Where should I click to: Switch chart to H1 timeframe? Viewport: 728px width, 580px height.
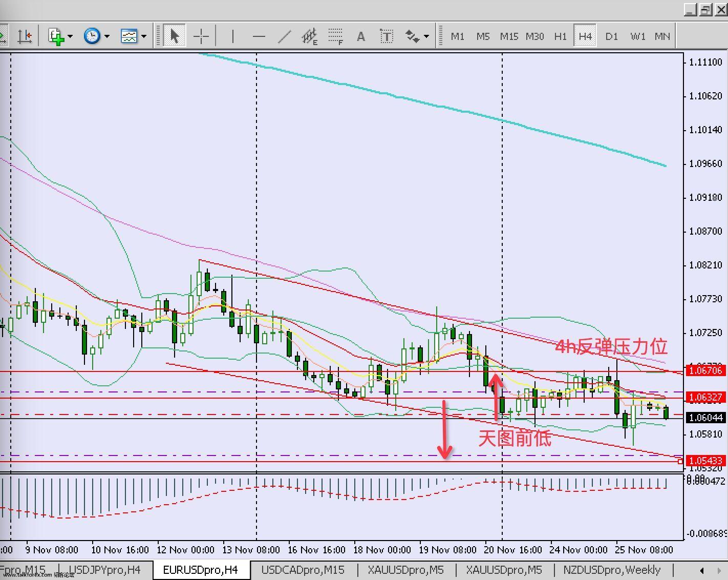(561, 36)
